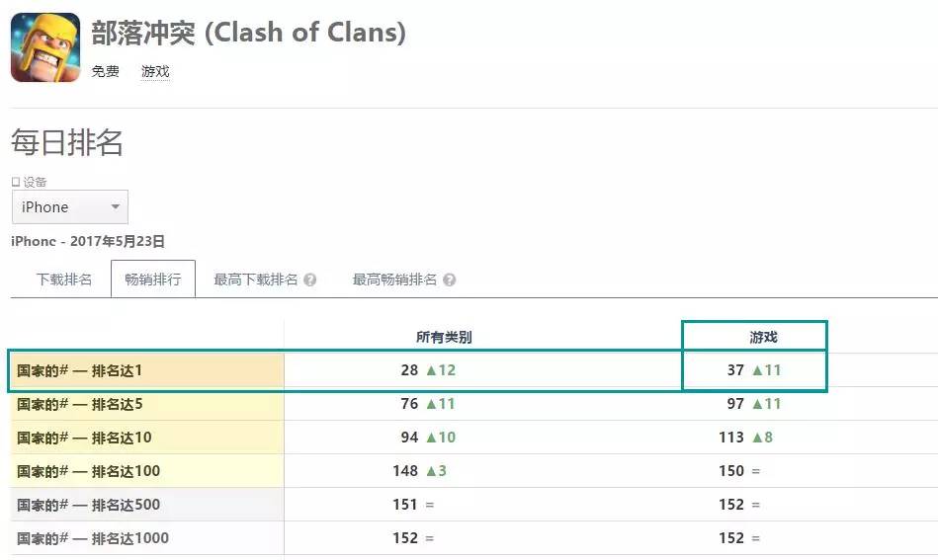Open the iPhone device dropdown
Viewport: 938px width, 560px height.
pyautogui.click(x=70, y=207)
